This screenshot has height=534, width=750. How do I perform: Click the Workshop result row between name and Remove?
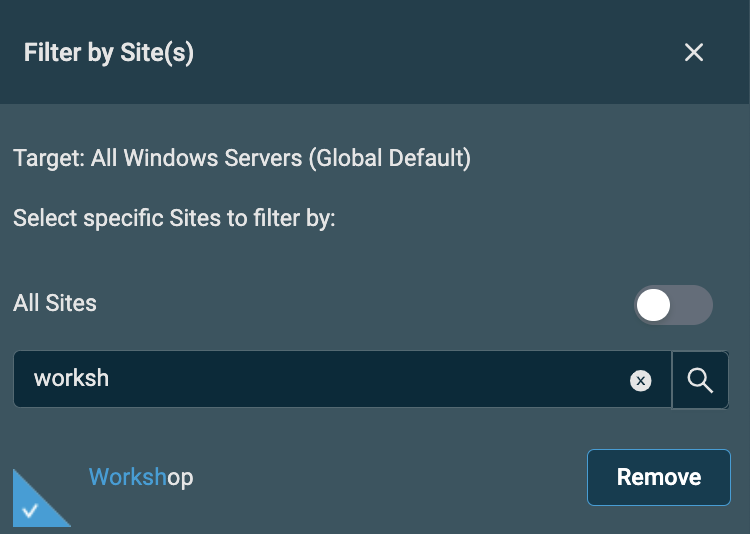[390, 477]
